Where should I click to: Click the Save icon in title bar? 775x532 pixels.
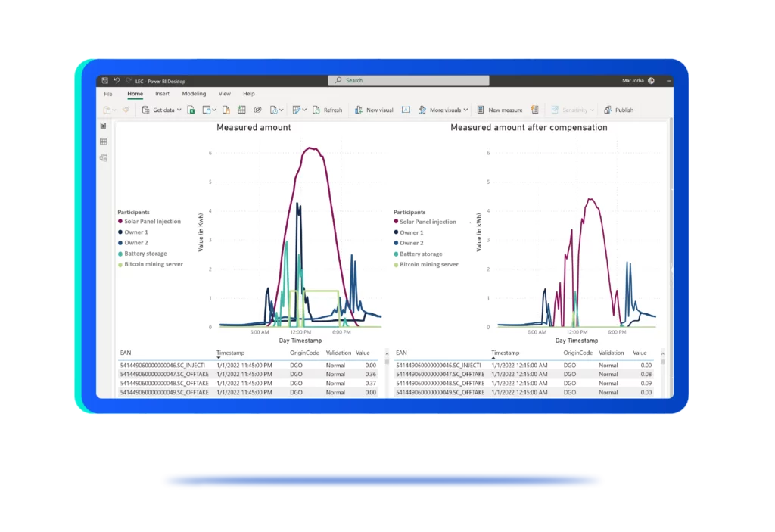coord(104,80)
